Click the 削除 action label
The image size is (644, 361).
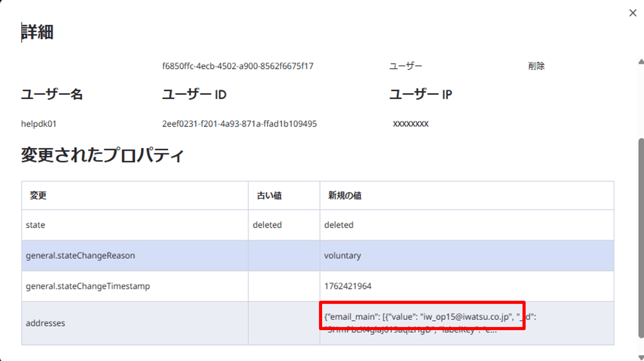(536, 66)
